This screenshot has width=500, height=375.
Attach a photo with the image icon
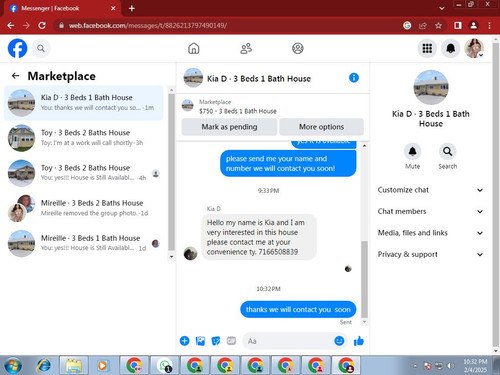(200, 341)
